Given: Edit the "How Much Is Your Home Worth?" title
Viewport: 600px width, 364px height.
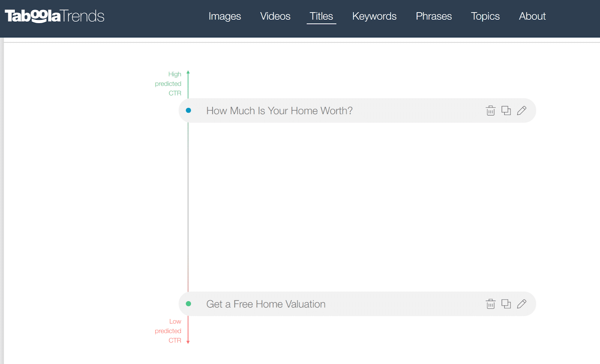Looking at the screenshot, I should 522,110.
